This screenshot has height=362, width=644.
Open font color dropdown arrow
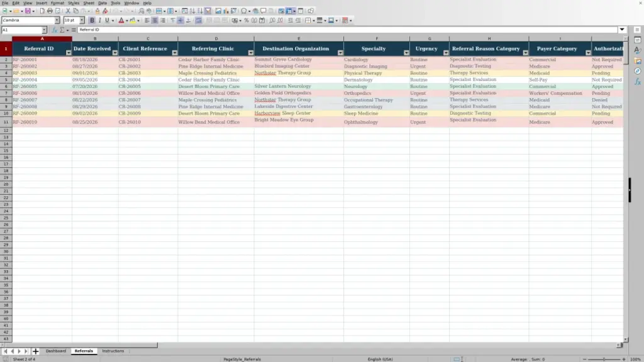pyautogui.click(x=126, y=21)
